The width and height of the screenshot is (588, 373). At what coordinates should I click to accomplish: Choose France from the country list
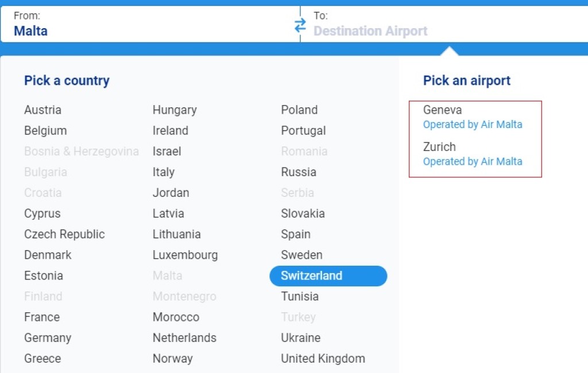click(x=42, y=317)
